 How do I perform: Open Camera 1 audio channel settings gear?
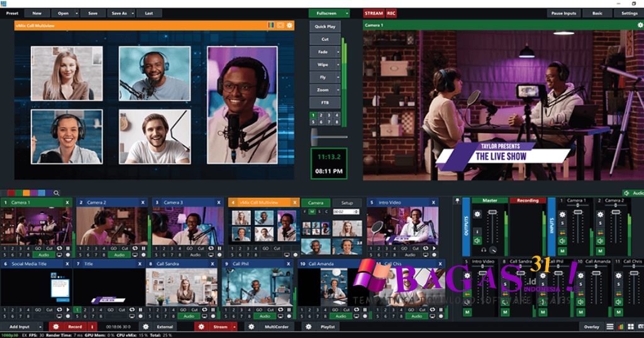click(562, 214)
